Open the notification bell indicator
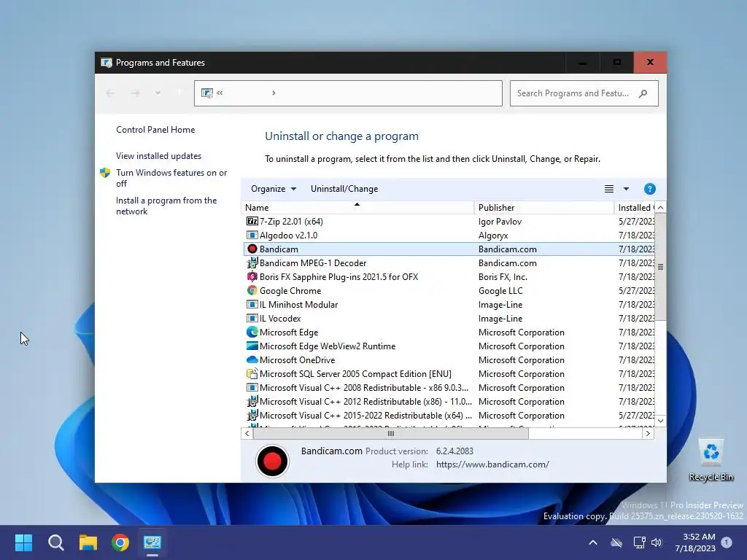 727,542
